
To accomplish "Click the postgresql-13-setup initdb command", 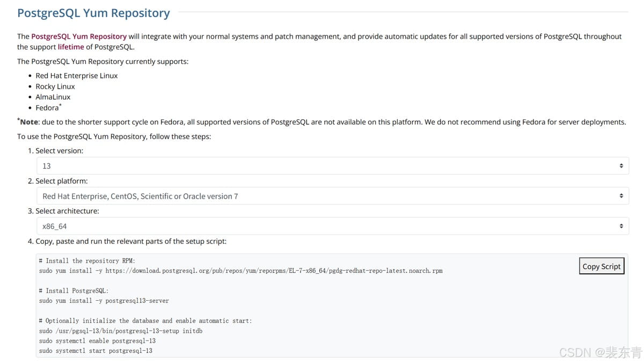I will [121, 331].
